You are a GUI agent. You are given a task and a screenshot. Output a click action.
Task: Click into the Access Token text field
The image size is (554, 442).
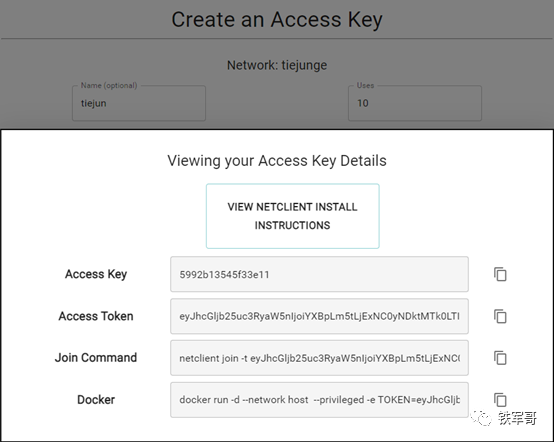(x=319, y=316)
